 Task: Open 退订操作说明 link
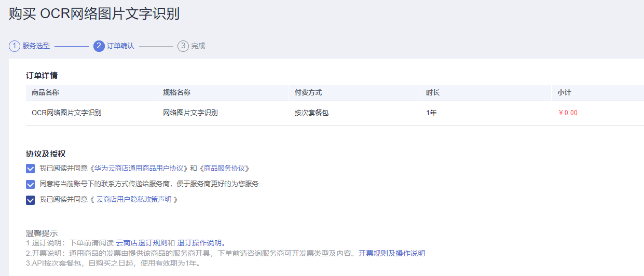(199, 243)
